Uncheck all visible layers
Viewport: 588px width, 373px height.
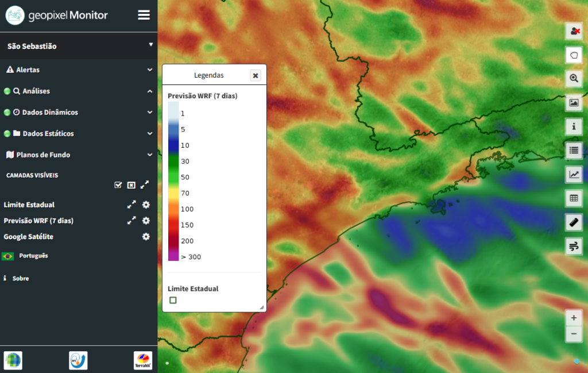[x=131, y=184]
